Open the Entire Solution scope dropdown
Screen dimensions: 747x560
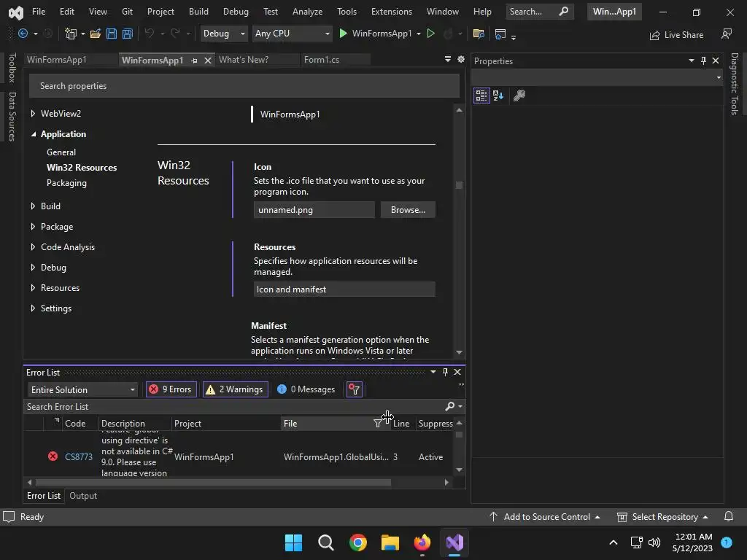pos(83,389)
